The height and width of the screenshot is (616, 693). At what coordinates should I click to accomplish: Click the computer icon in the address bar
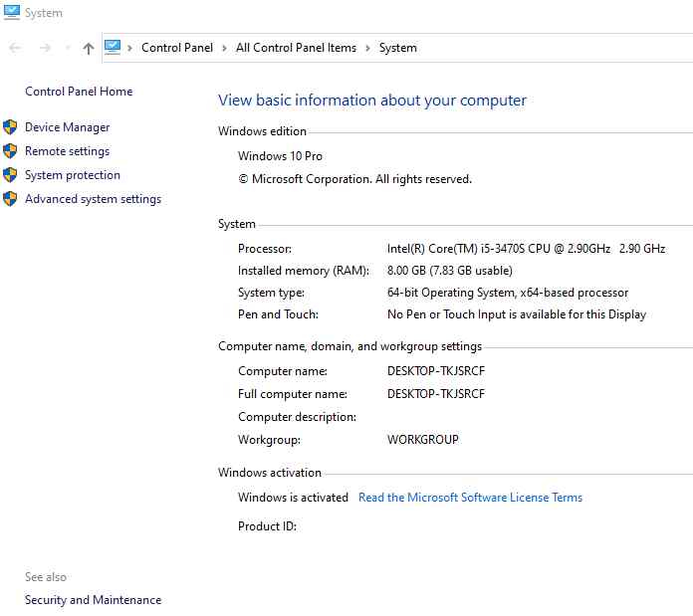click(x=113, y=47)
